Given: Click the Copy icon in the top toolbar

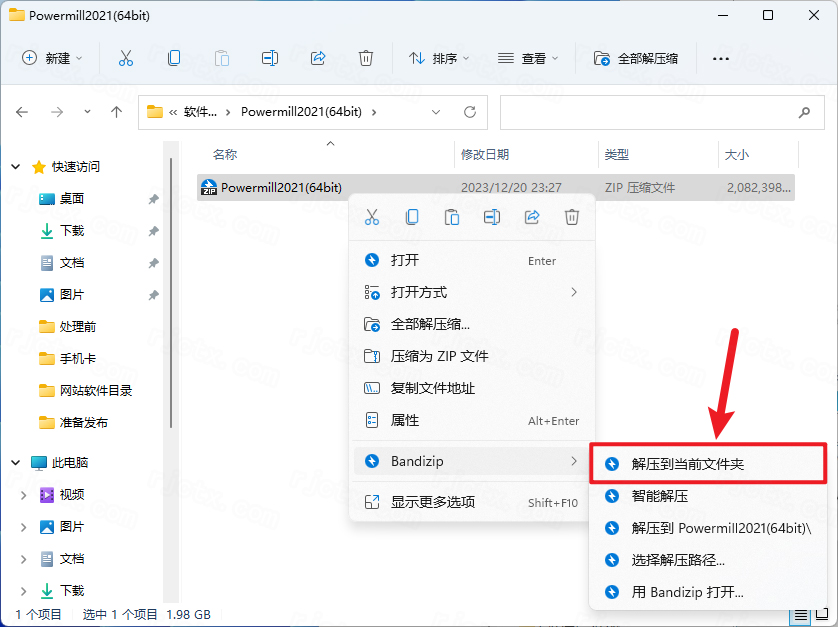Looking at the screenshot, I should [174, 58].
